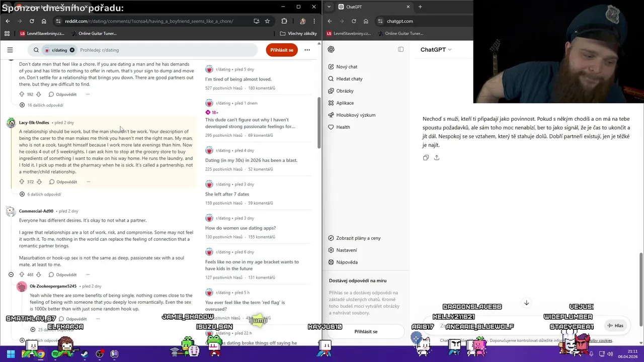Open the extensions puzzle icon in Reddit browser
Image resolution: width=644 pixels, height=362 pixels.
tap(284, 21)
